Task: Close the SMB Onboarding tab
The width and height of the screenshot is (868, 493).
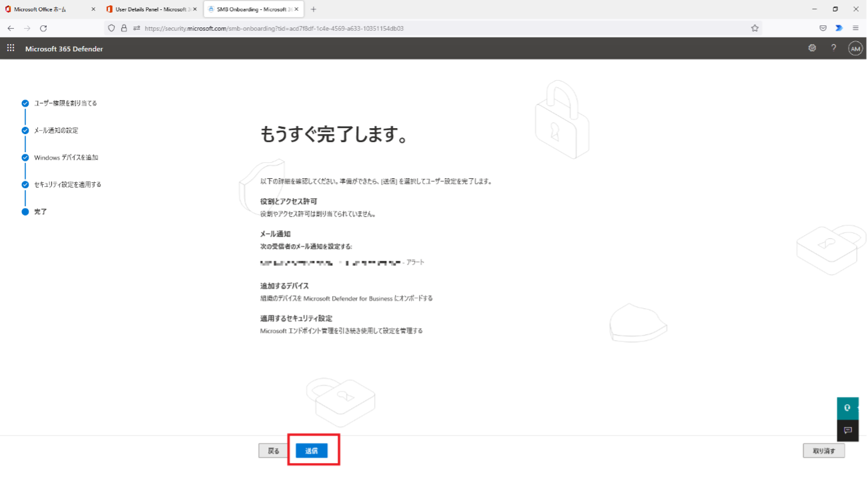Action: 297,9
